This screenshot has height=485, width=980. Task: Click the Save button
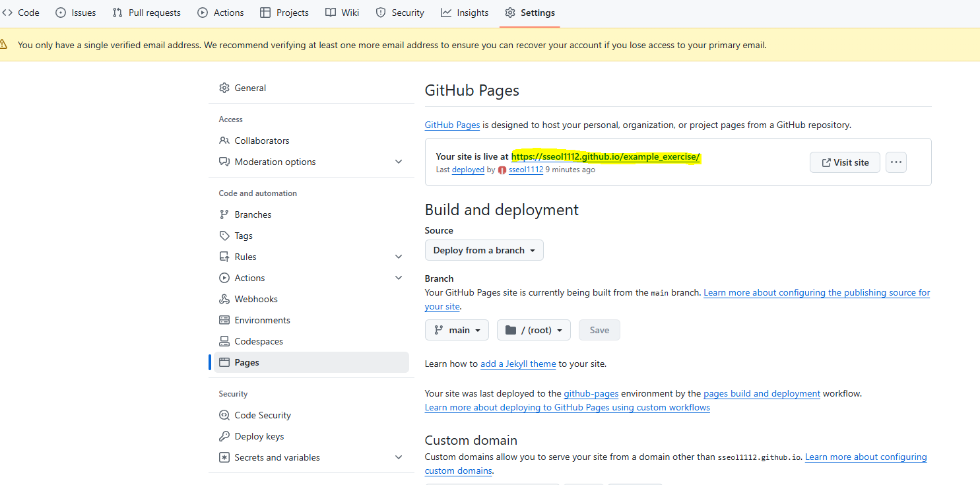tap(599, 330)
